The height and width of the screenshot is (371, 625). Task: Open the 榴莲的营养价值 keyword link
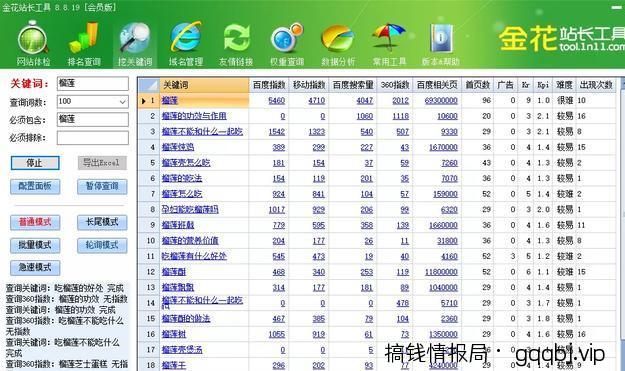[190, 241]
